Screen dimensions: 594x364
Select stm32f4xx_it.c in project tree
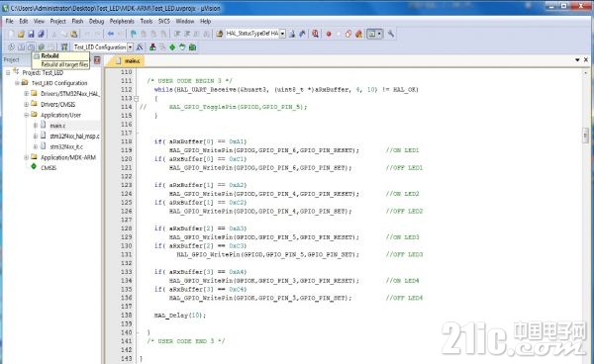[66, 146]
